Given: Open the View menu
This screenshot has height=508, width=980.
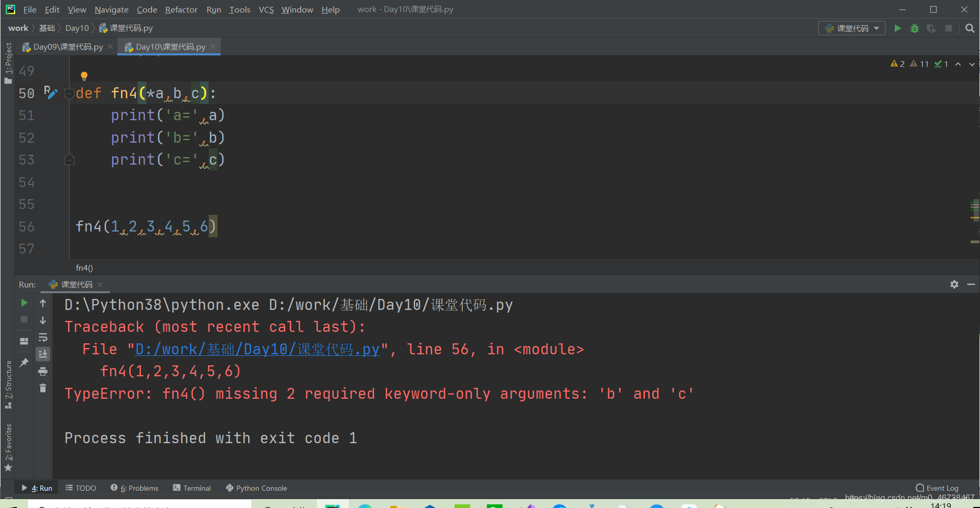Looking at the screenshot, I should tap(77, 9).
